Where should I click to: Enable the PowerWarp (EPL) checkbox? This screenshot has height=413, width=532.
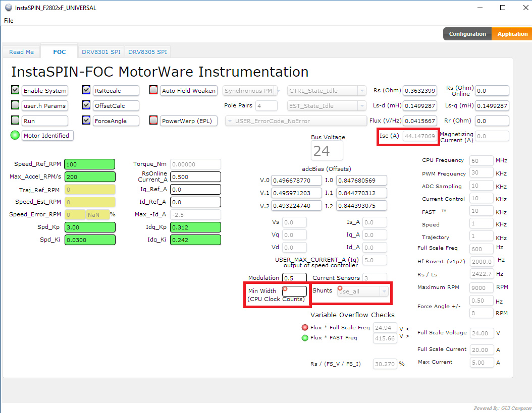(153, 120)
